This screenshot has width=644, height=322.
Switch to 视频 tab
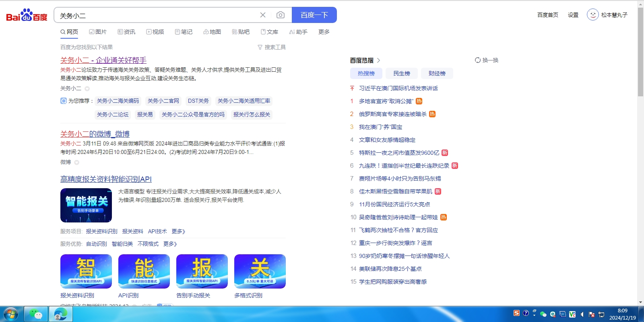(x=155, y=32)
